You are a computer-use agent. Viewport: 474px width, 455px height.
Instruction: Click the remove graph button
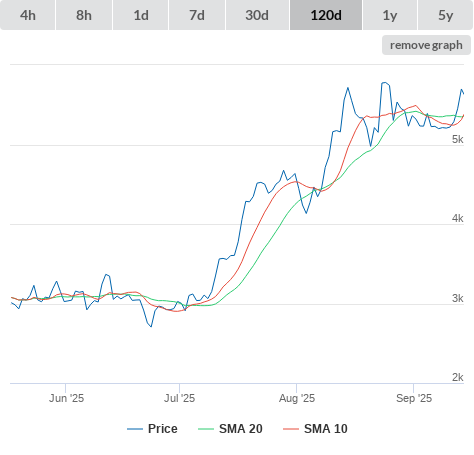[x=426, y=45]
